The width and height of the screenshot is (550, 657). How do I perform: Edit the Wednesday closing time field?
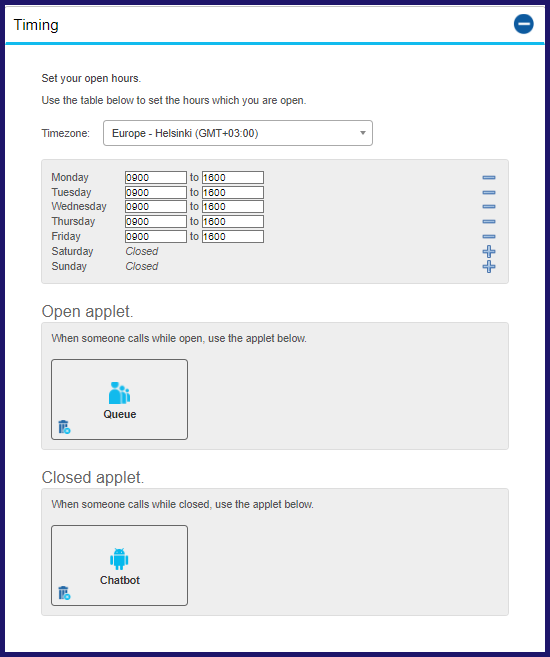click(x=233, y=207)
